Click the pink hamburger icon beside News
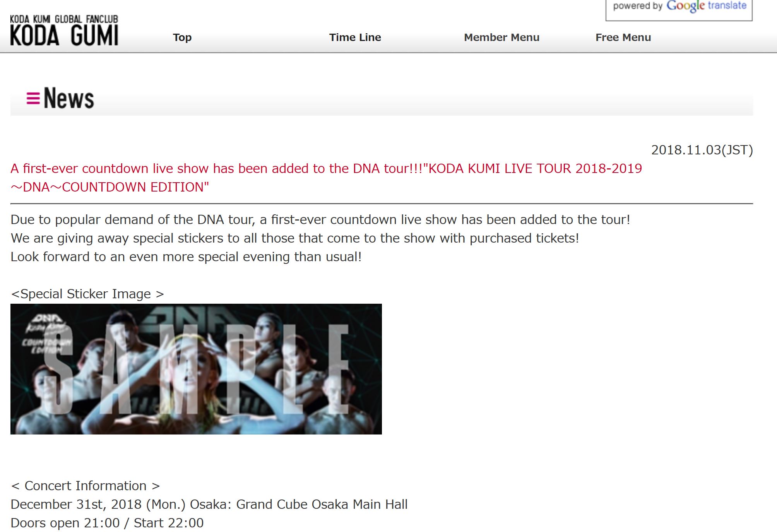This screenshot has width=777, height=532. tap(33, 98)
